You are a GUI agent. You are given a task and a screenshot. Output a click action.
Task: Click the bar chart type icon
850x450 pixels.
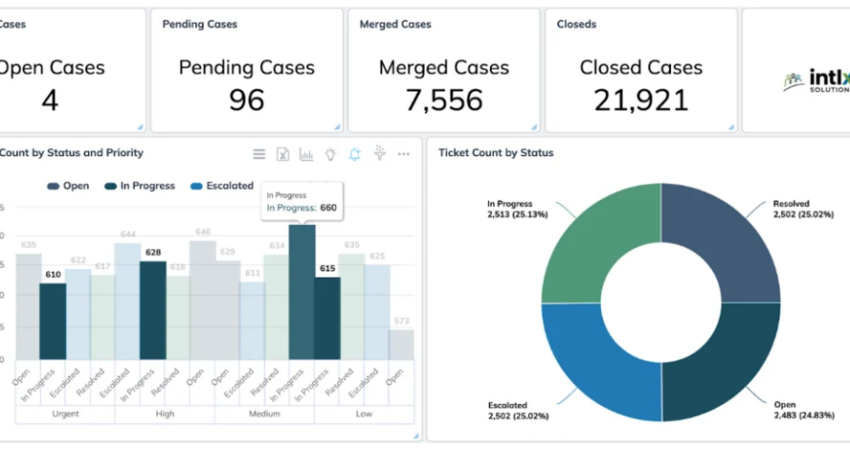tap(307, 154)
